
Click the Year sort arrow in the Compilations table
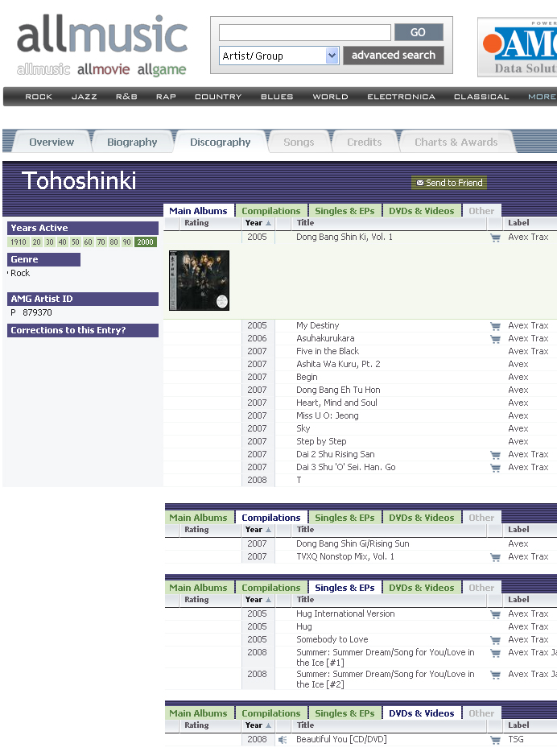pos(268,530)
